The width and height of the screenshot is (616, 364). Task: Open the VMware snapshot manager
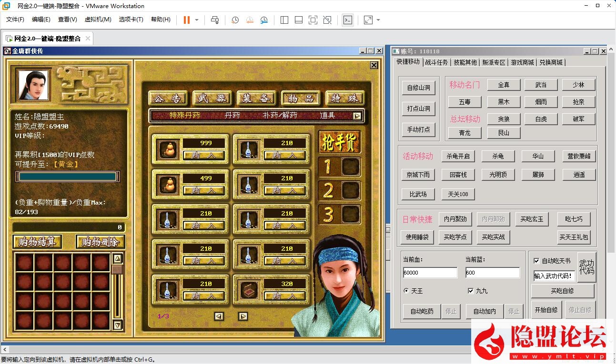tap(264, 20)
